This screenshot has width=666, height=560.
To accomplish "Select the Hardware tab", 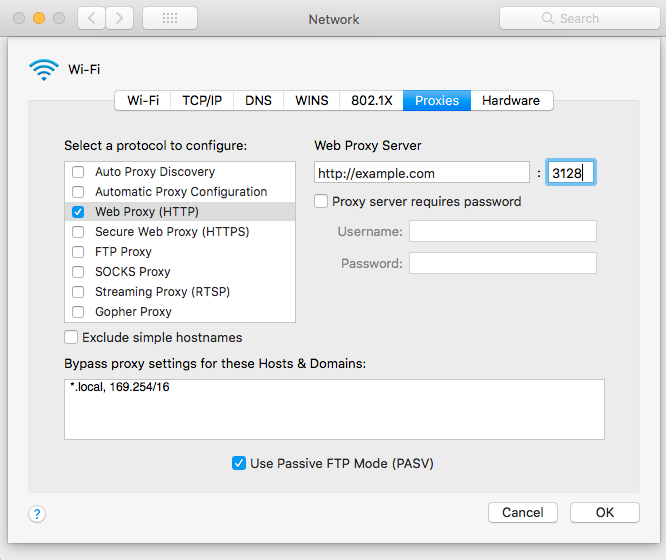I will (510, 100).
